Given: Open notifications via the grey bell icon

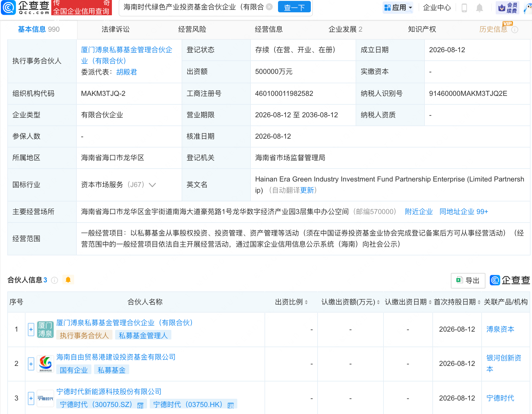Looking at the screenshot, I should [x=480, y=8].
